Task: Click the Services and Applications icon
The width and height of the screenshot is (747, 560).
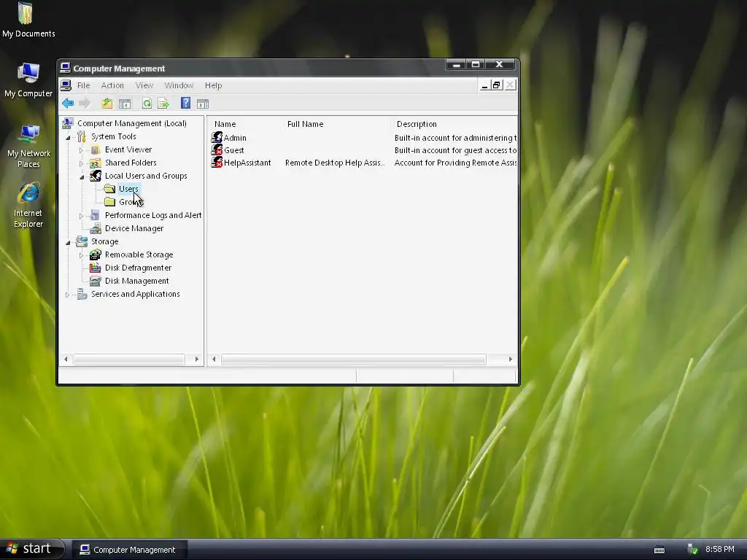Action: point(82,294)
